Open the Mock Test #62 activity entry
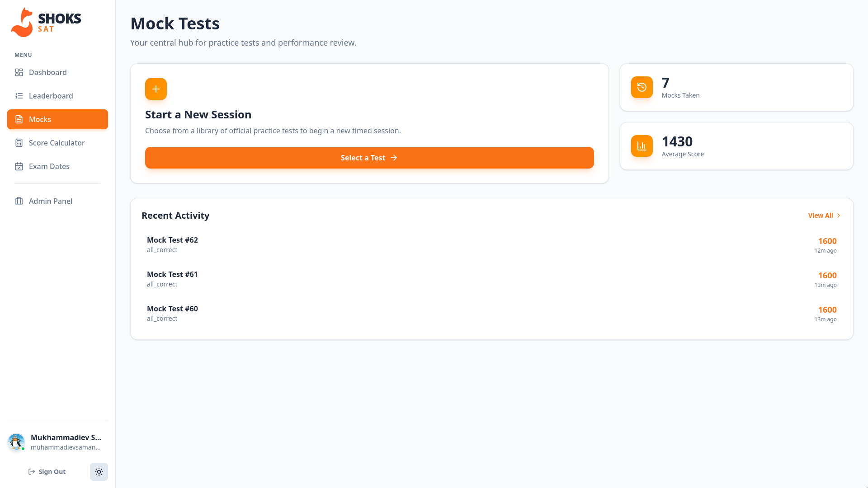Viewport: 868px width, 488px height. click(x=172, y=240)
